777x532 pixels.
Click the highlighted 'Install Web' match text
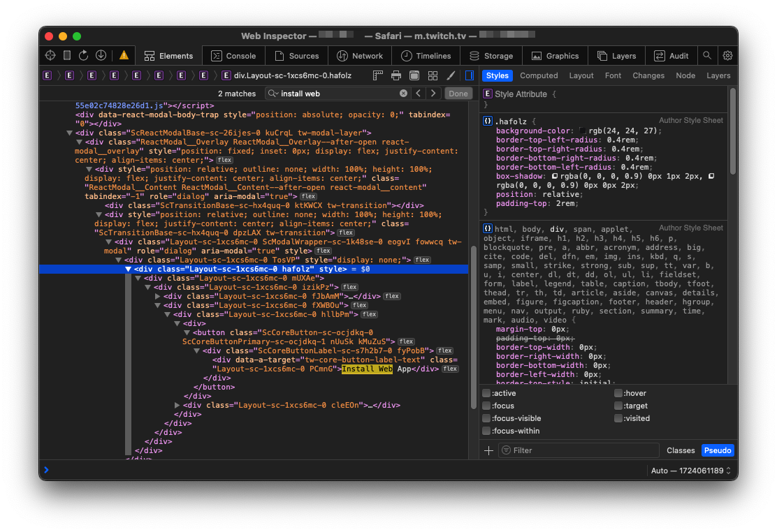click(x=367, y=369)
